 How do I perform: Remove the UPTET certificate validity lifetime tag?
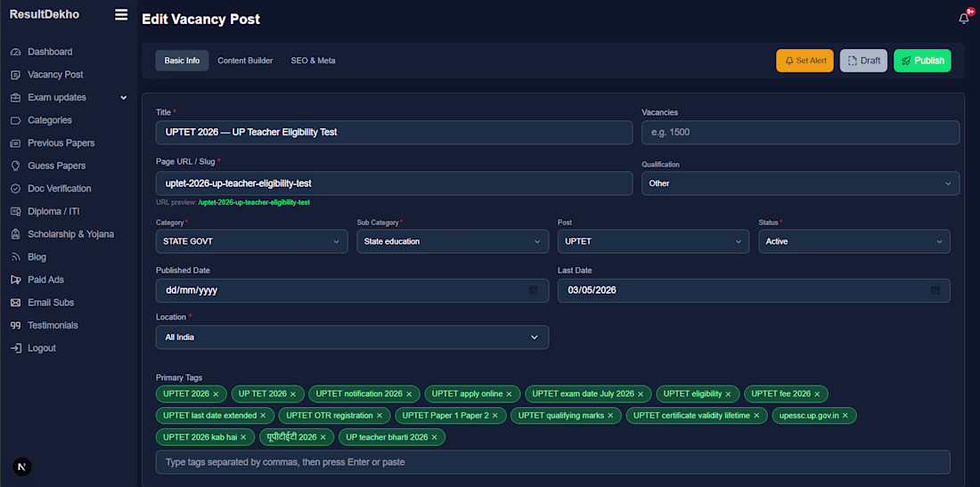tap(756, 415)
